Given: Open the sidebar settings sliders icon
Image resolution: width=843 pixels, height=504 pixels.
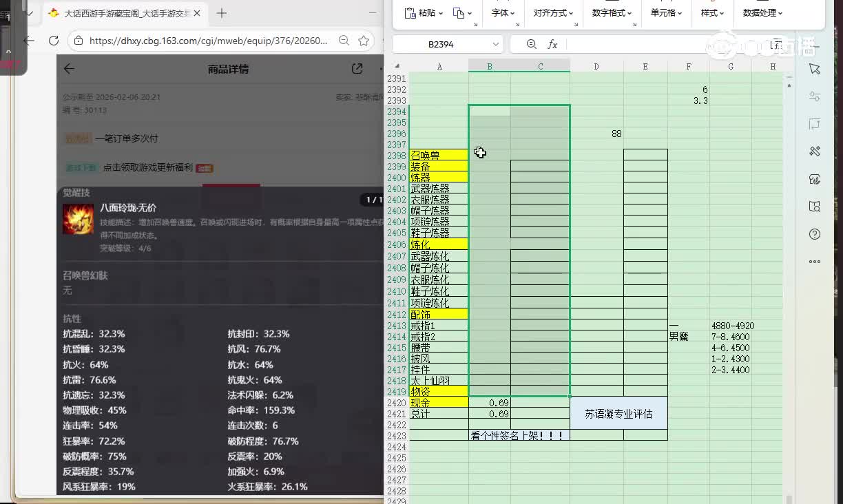Looking at the screenshot, I should [x=815, y=96].
